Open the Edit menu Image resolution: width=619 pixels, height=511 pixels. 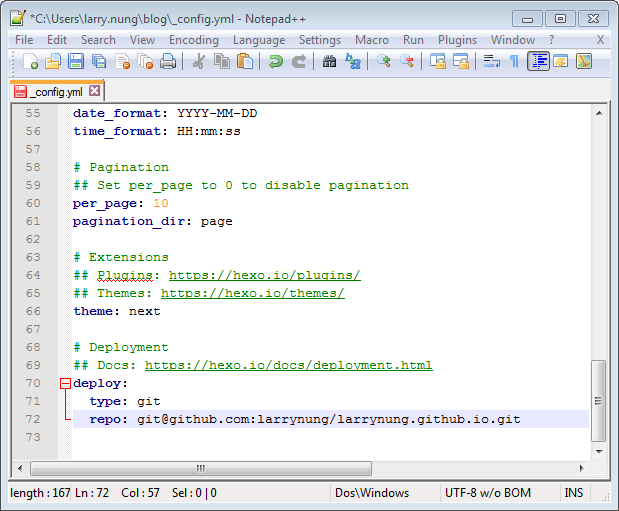pyautogui.click(x=57, y=40)
